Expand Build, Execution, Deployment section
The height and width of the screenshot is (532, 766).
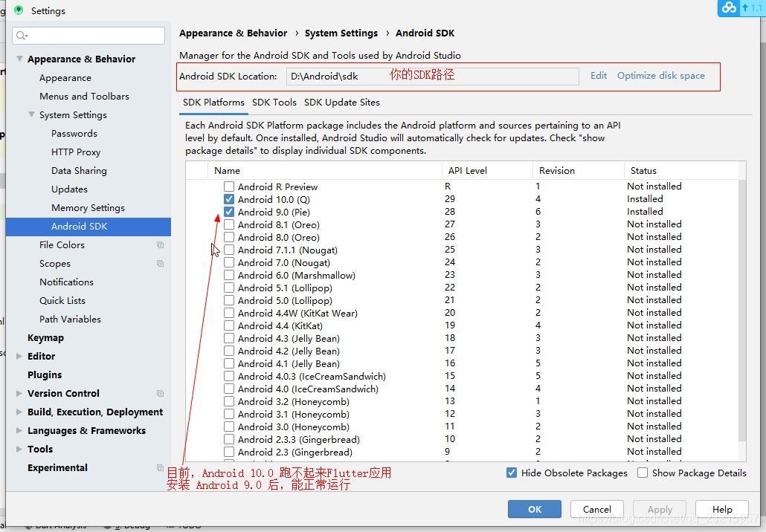(19, 412)
